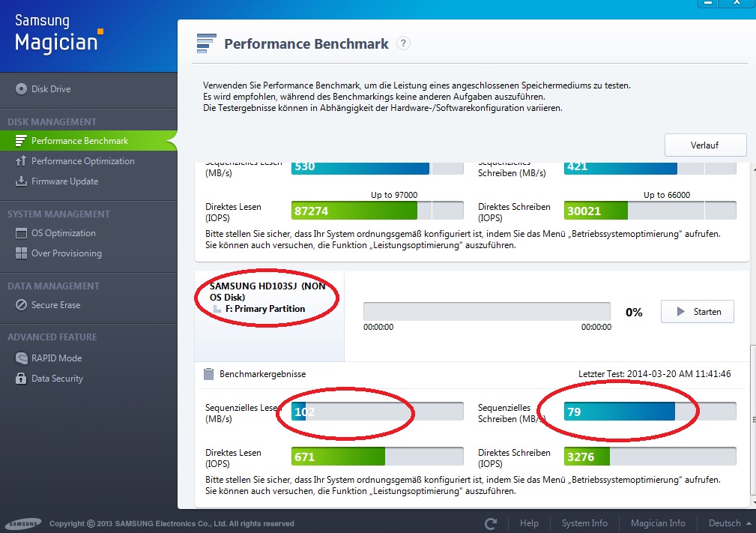Click the Up to 97000 label
The width and height of the screenshot is (756, 533).
click(x=394, y=195)
